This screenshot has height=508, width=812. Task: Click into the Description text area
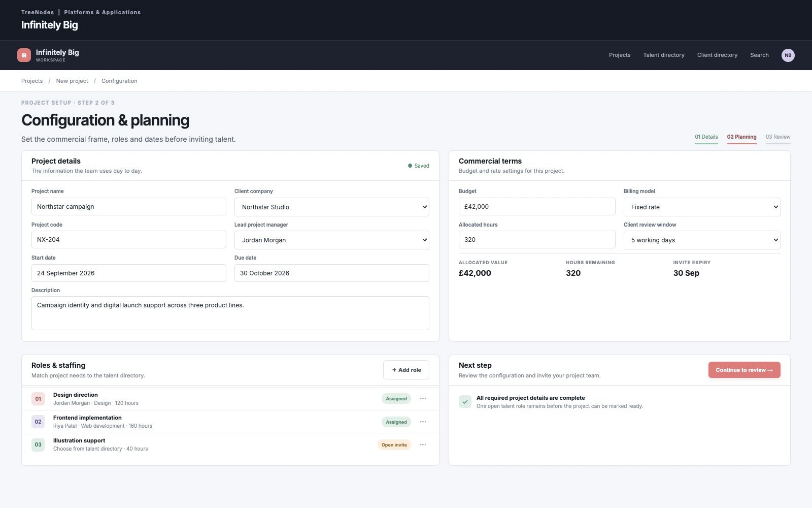pos(230,313)
